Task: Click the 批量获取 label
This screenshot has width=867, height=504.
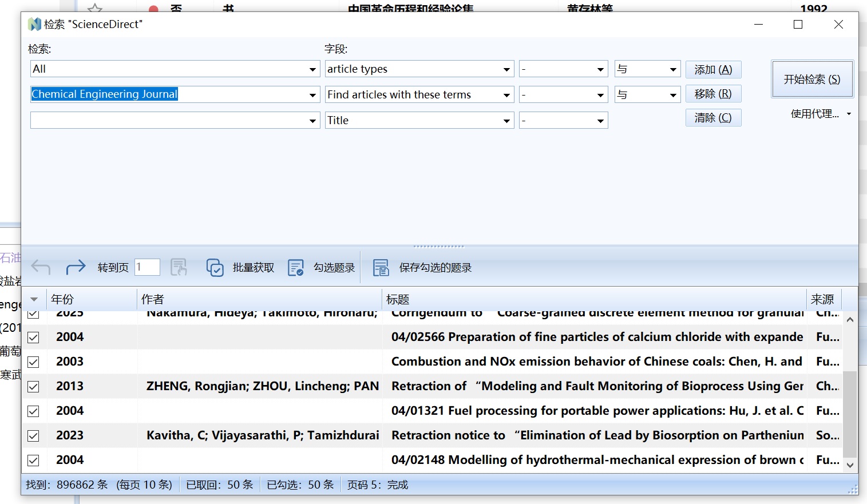Action: [x=254, y=268]
